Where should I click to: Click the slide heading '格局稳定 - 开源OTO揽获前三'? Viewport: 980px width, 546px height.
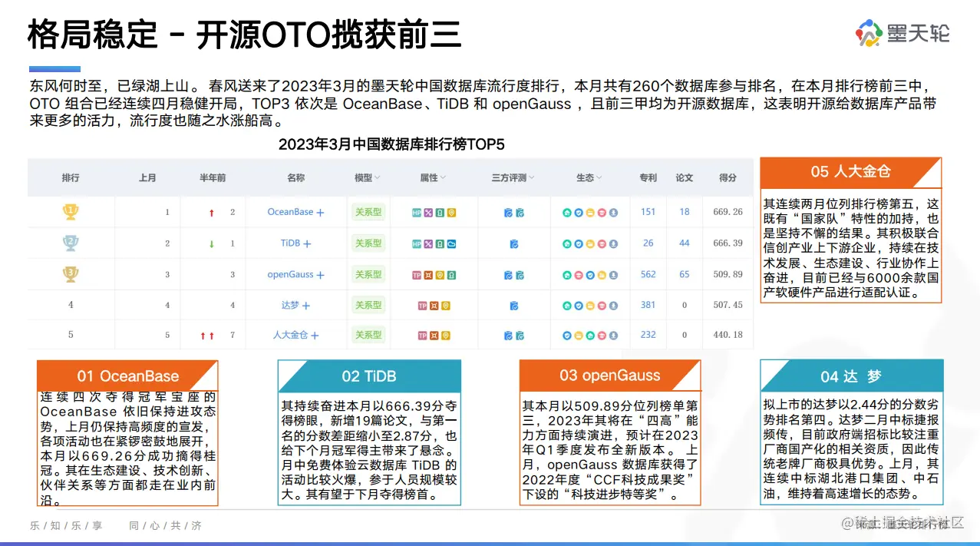[245, 35]
